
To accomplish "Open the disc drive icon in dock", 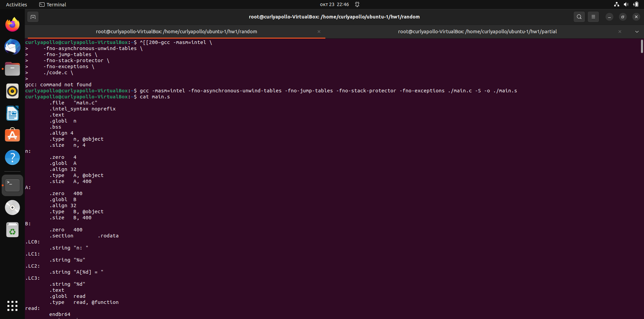I will (12, 208).
